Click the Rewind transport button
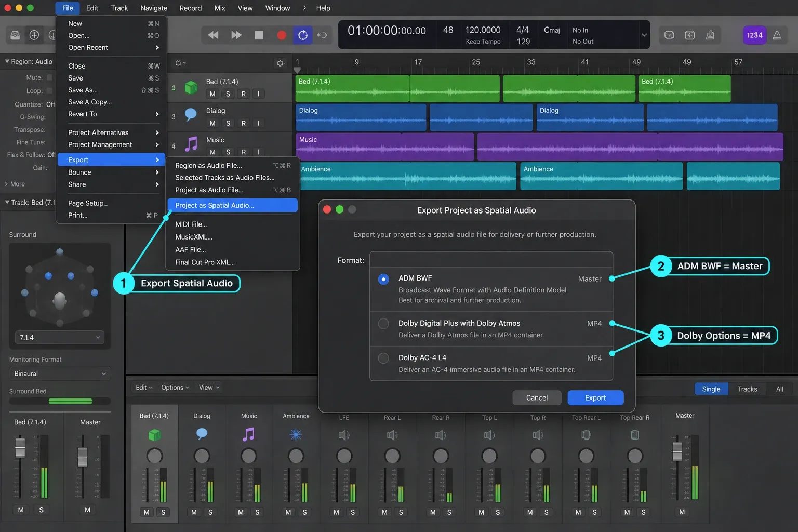 (x=213, y=35)
